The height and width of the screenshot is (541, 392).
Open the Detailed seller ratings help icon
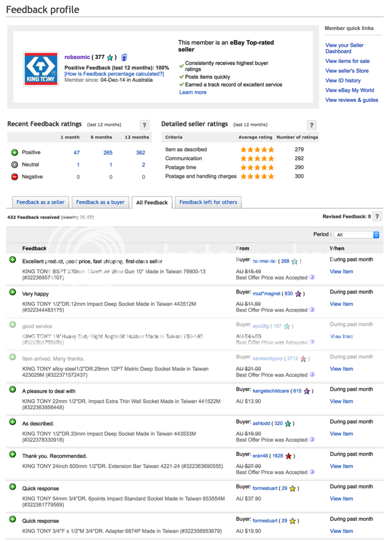(x=312, y=125)
